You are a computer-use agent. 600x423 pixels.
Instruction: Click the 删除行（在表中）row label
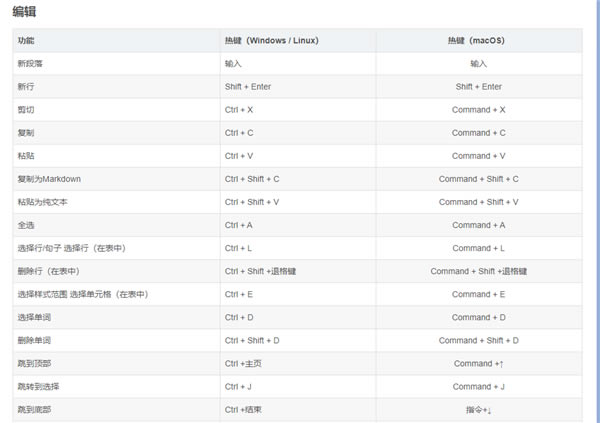48,271
